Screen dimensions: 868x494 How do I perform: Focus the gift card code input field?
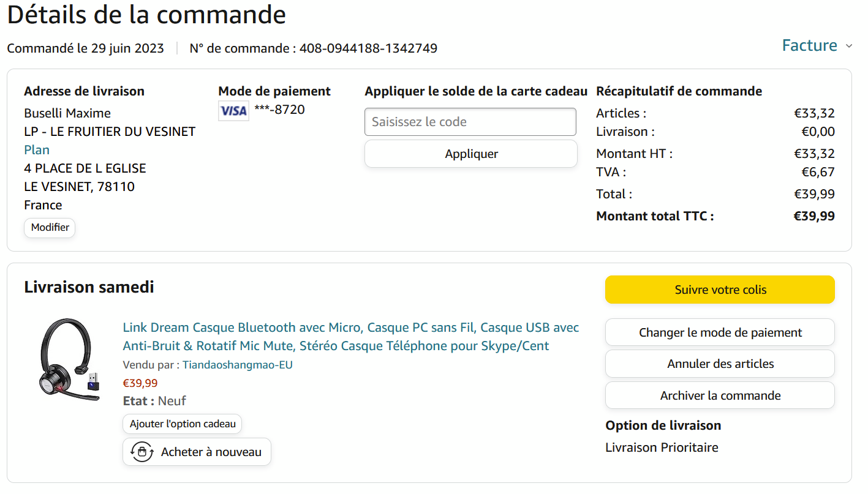point(470,122)
